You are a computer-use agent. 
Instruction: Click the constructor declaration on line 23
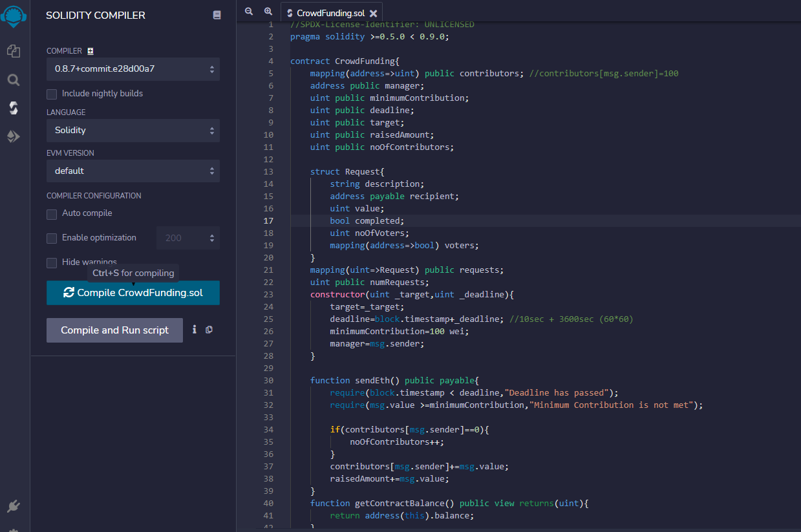pyautogui.click(x=412, y=294)
